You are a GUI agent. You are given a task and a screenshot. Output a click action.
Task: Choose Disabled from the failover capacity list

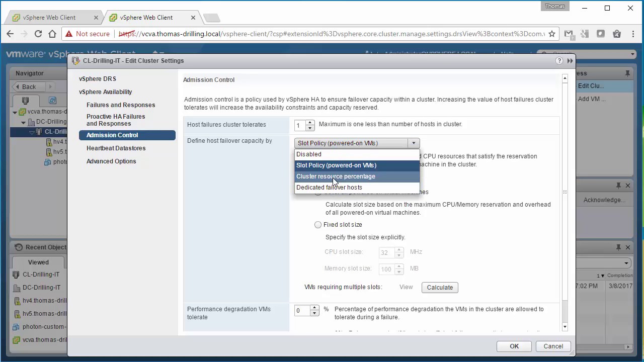(357, 154)
